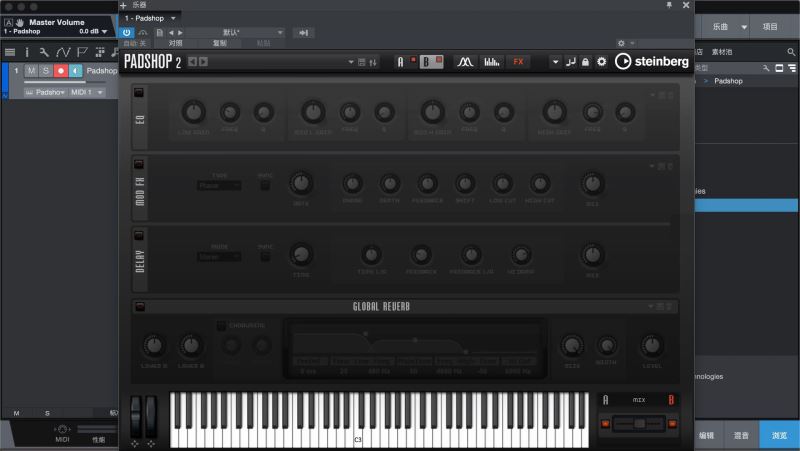Image resolution: width=800 pixels, height=451 pixels.
Task: Mute layer B with red square
Action: [x=439, y=60]
